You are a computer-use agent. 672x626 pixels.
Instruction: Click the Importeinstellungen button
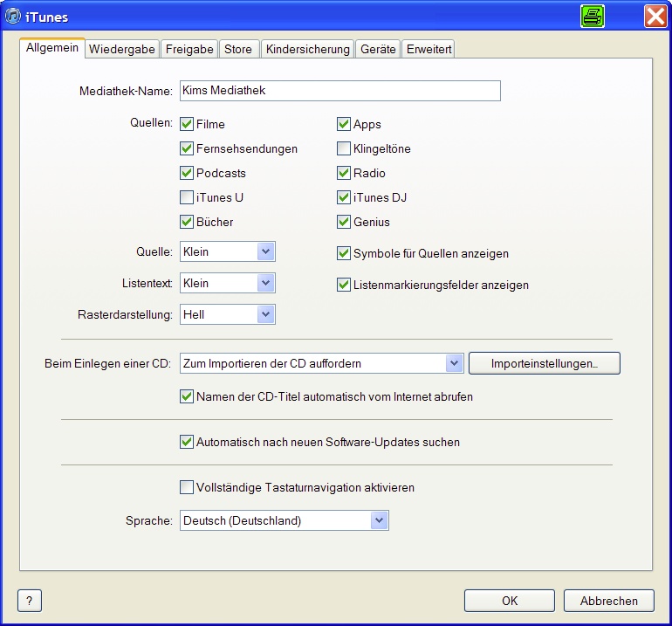tap(544, 363)
